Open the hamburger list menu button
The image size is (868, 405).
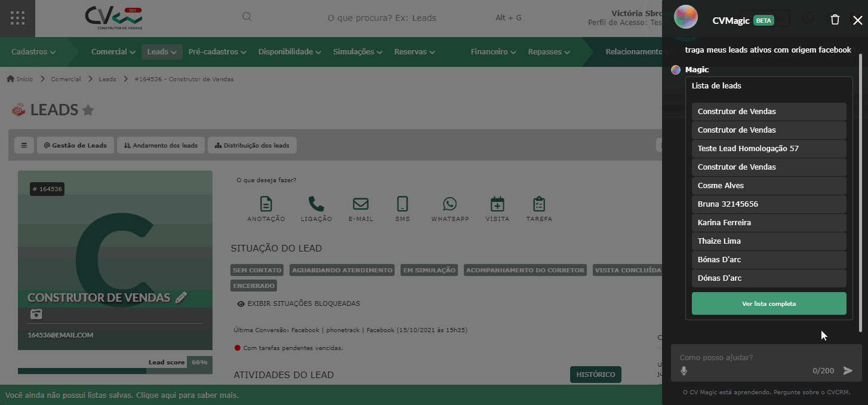(x=24, y=145)
